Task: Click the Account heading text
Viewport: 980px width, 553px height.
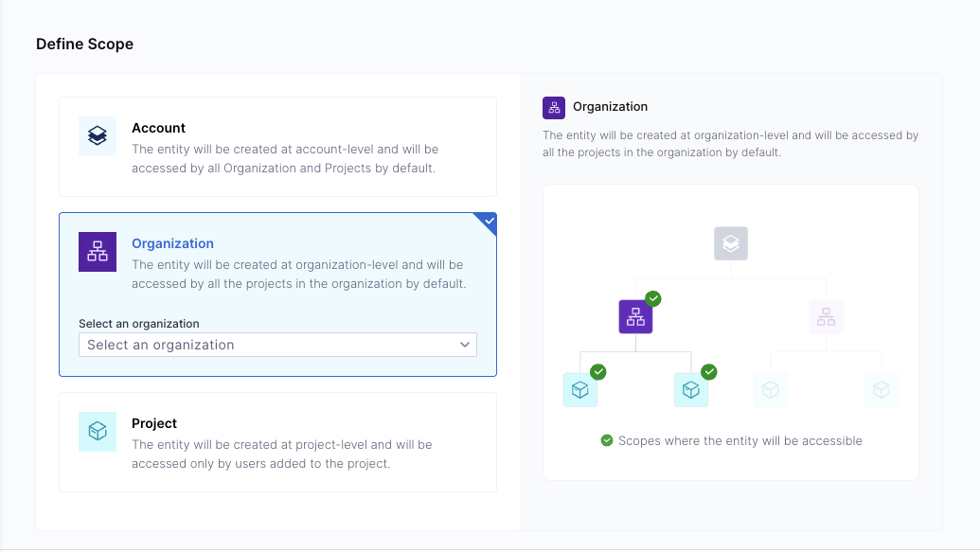Action: click(159, 128)
